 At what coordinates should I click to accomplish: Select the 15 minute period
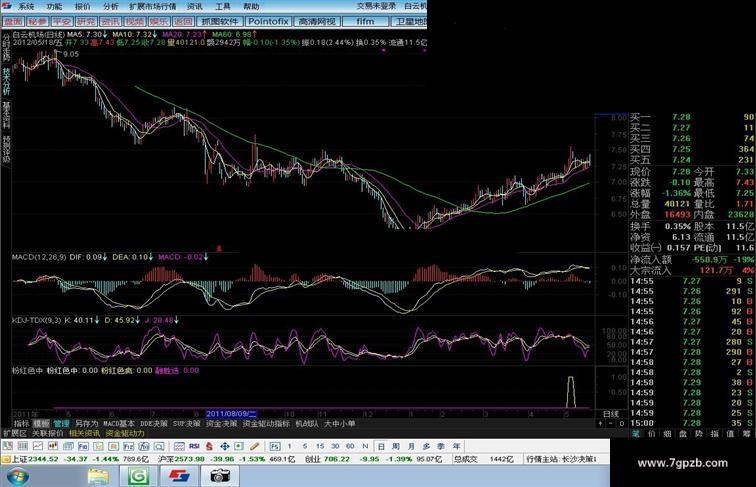[320, 446]
